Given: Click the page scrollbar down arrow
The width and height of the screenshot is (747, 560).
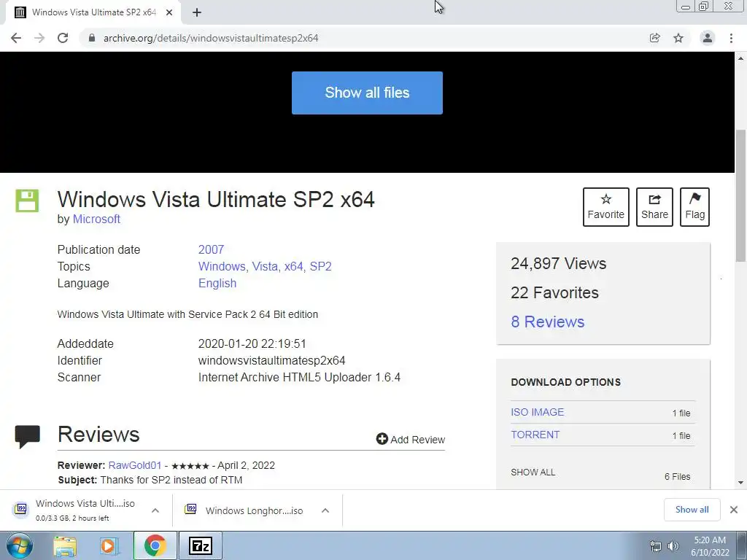Looking at the screenshot, I should pos(741,483).
